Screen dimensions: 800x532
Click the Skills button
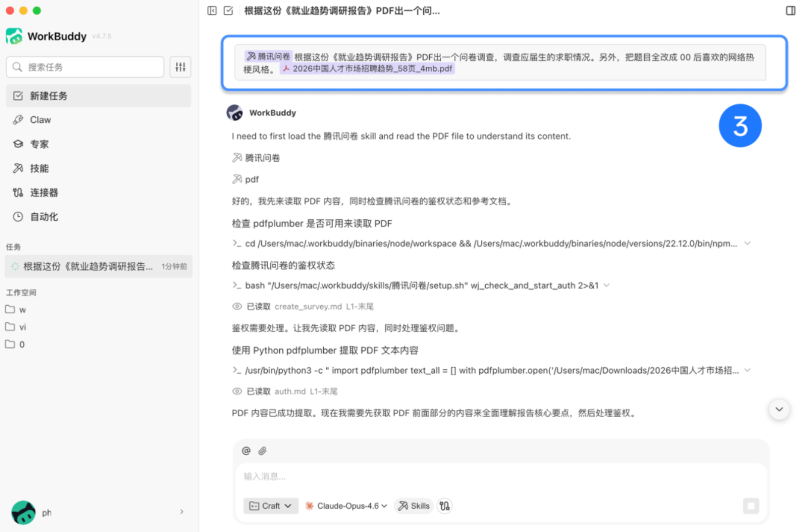(414, 506)
